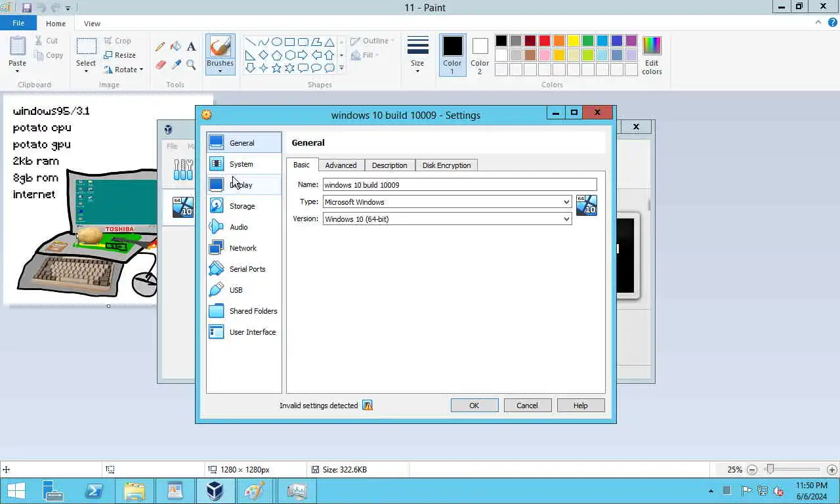
Task: Click the Color 1 button
Action: 452,54
